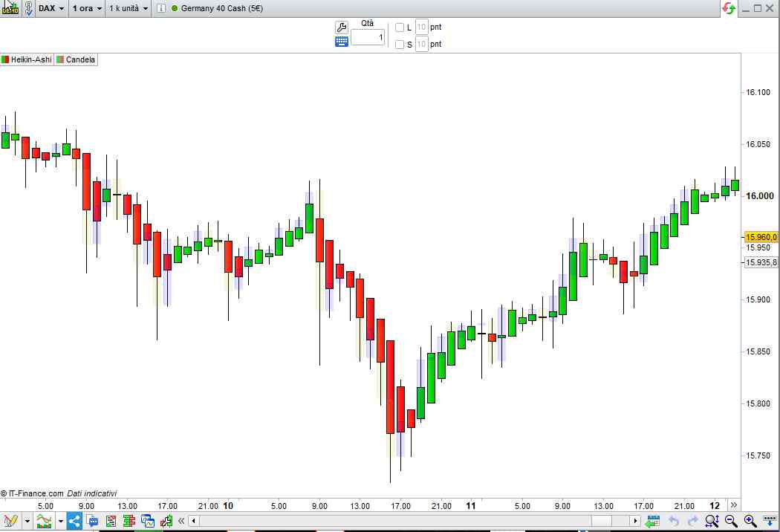Click the download bar icon at bottom right

tap(769, 521)
